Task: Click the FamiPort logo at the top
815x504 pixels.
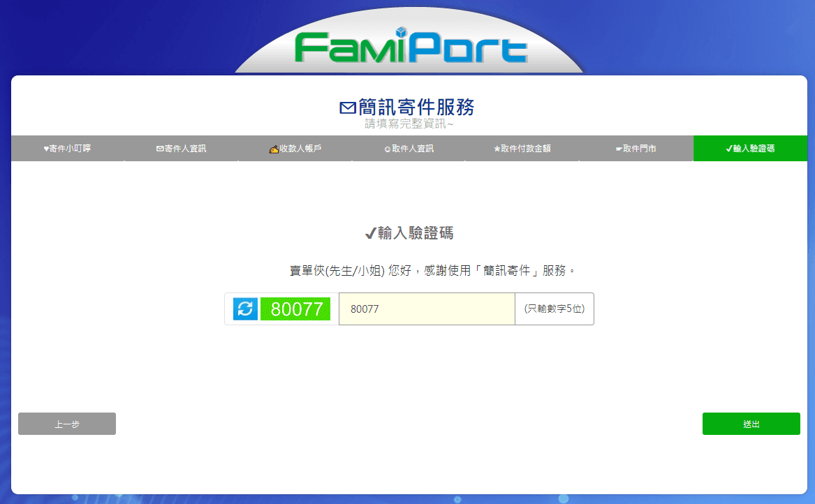Action: [x=411, y=46]
